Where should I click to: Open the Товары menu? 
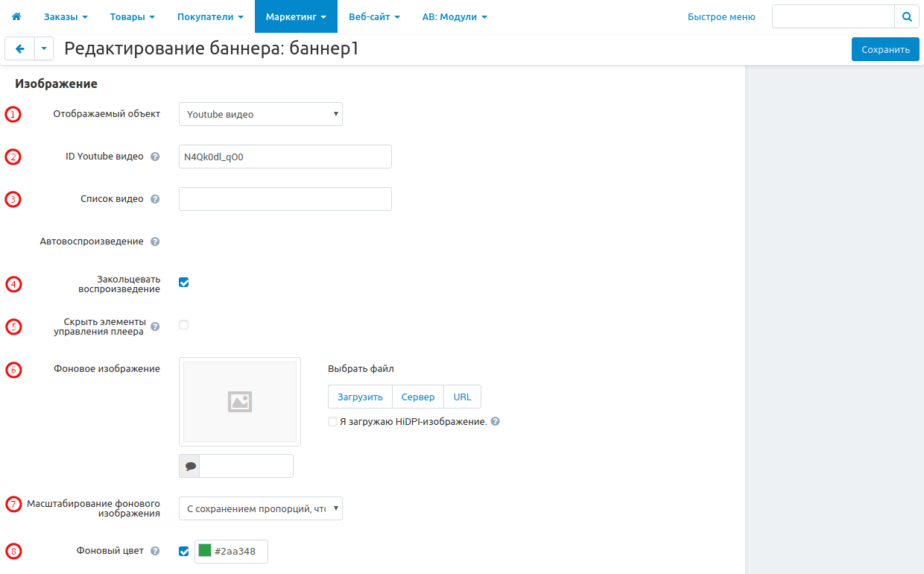[132, 16]
